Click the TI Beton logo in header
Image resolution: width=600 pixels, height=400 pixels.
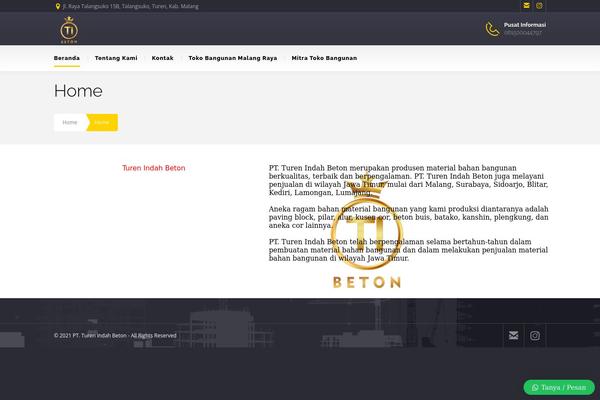(69, 30)
